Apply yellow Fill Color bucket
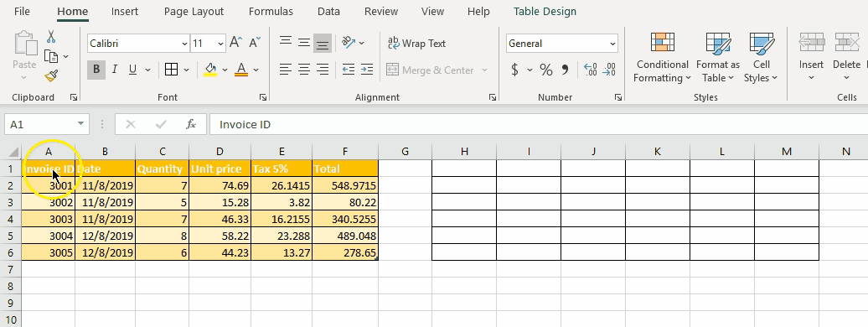Viewport: 868px width, 327px height. click(210, 70)
